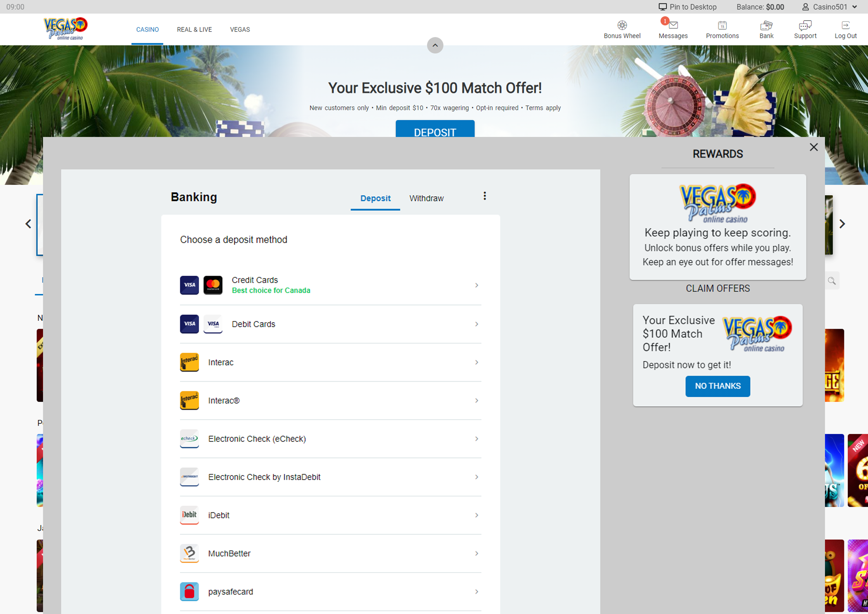
Task: Click the three-dot banking options menu
Action: tap(484, 196)
